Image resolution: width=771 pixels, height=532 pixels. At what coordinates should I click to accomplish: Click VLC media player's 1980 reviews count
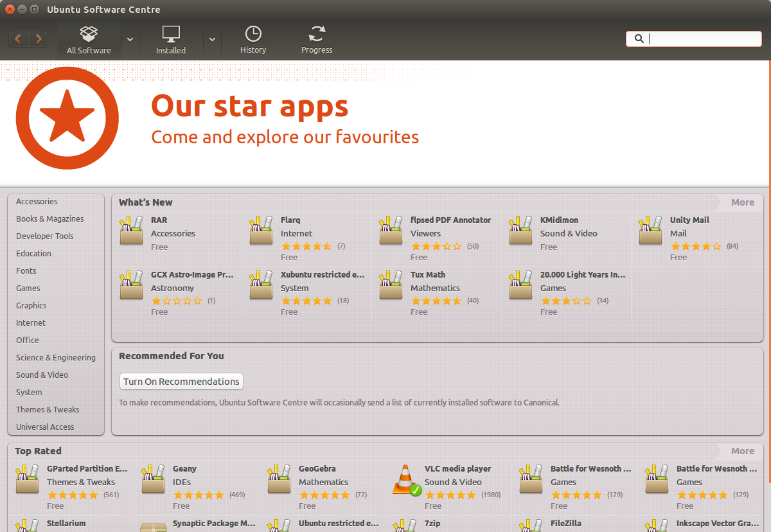491,495
